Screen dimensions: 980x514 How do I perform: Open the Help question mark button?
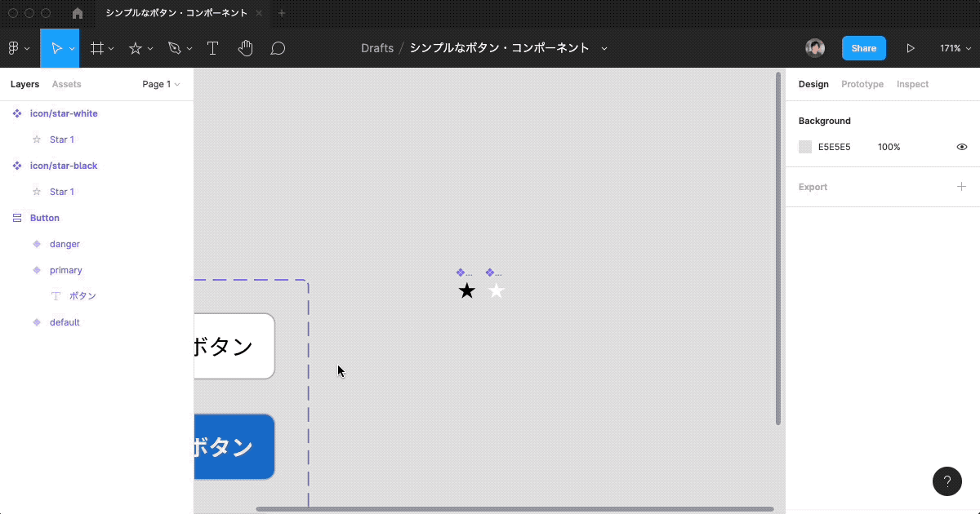tap(947, 481)
